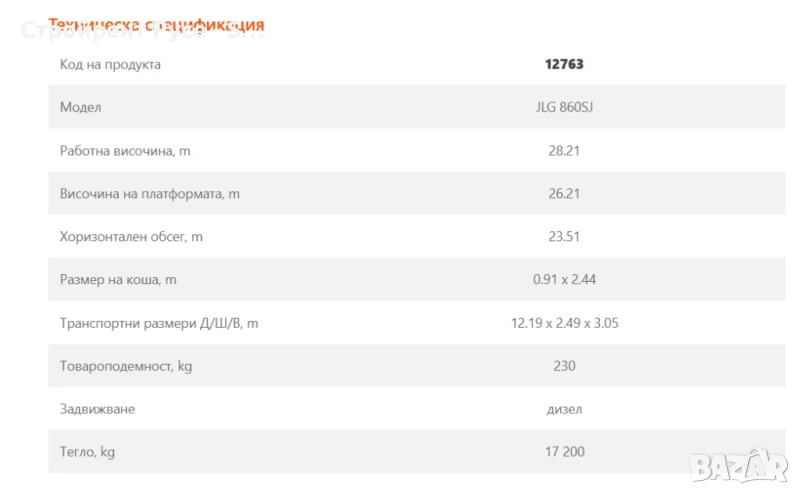Click the "дизел" drive type value
The image size is (800, 495).
coord(566,409)
